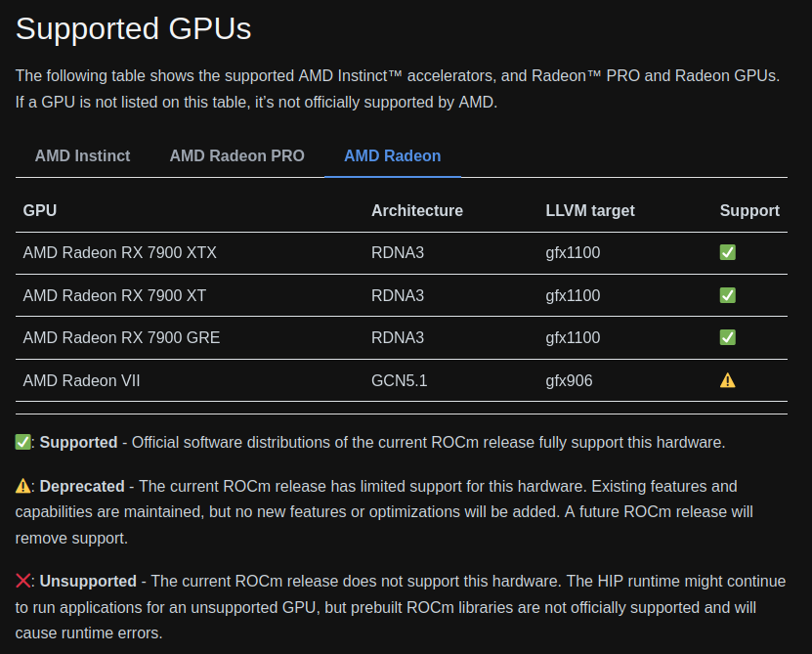Click the RDNA3 architecture label for RX 7900 GRE

point(397,337)
